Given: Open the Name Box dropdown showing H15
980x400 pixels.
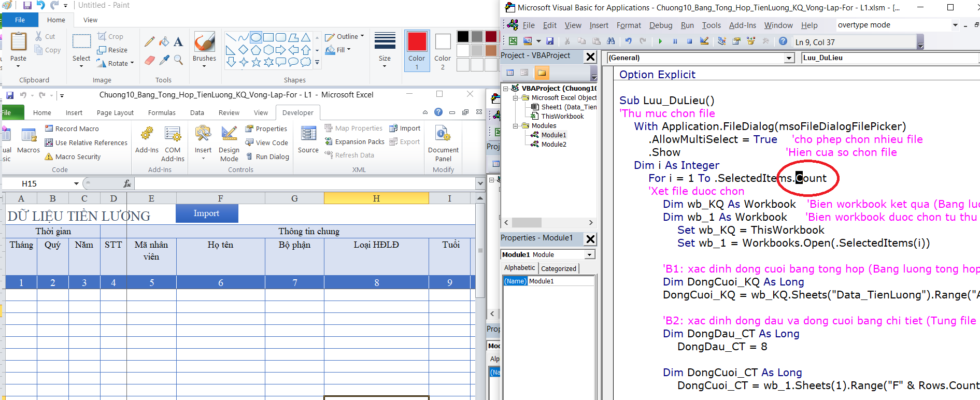Looking at the screenshot, I should 76,183.
